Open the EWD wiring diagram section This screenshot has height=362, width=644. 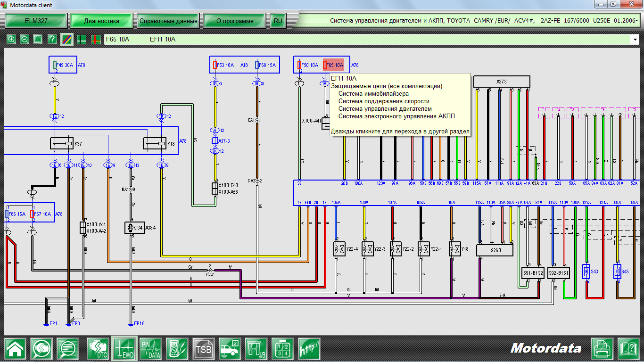click(124, 349)
